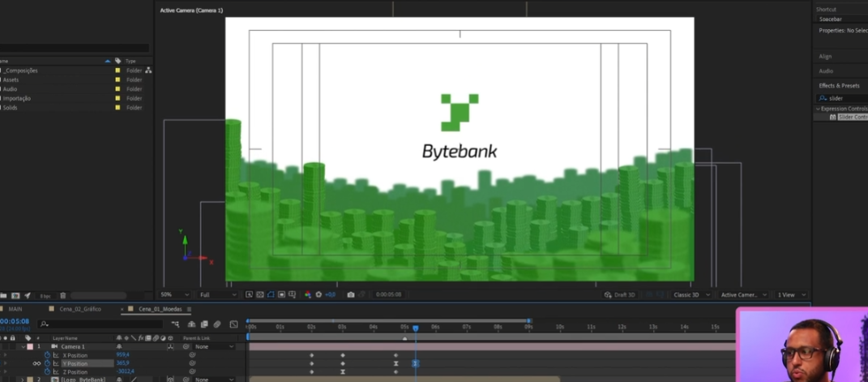Click Camera 1 parent pick whip
The width and height of the screenshot is (868, 382).
point(186,346)
